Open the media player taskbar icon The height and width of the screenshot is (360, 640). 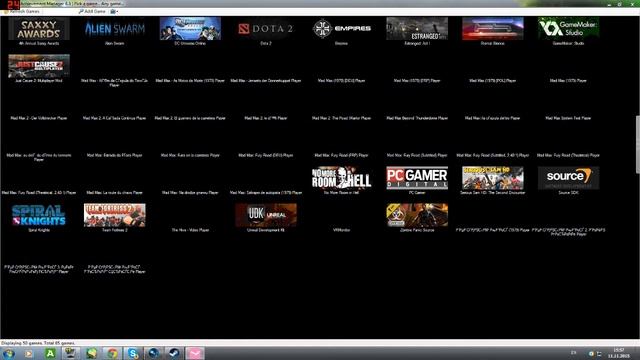28,353
